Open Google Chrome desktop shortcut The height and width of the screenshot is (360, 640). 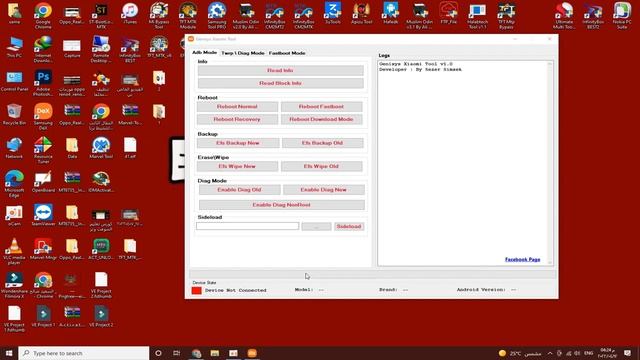(43, 15)
